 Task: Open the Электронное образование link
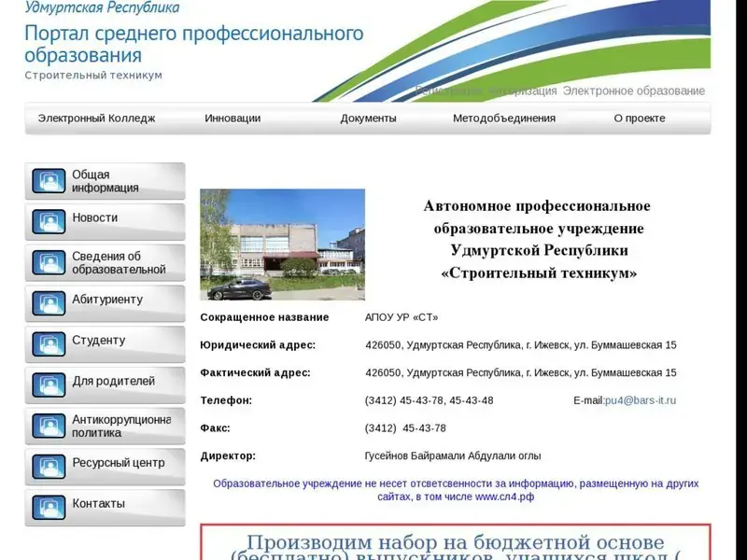tap(633, 91)
